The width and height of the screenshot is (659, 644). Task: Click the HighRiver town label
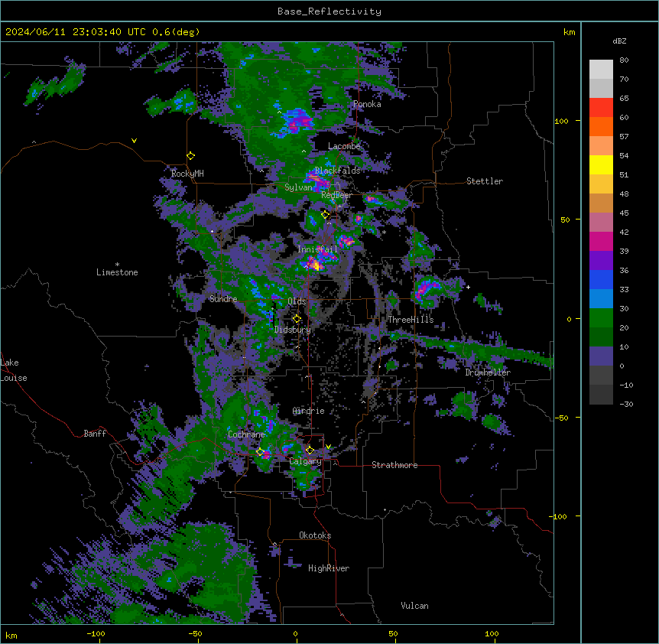click(x=329, y=568)
